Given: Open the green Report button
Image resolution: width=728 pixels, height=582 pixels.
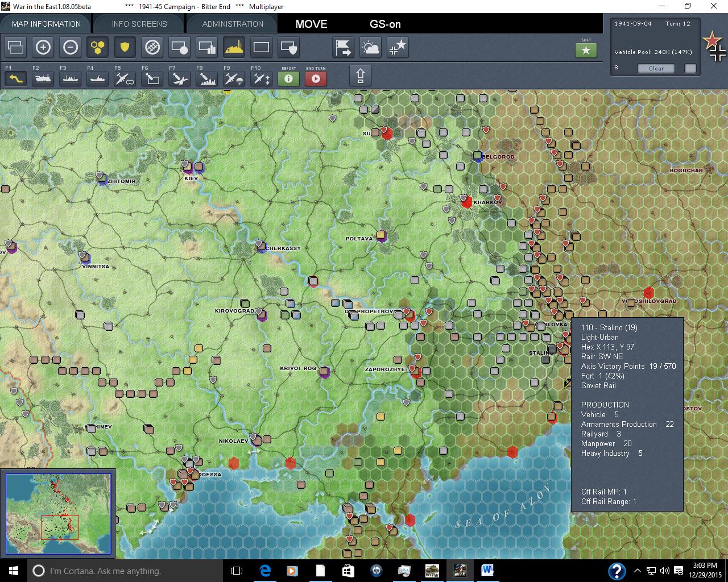Looking at the screenshot, I should tap(289, 78).
